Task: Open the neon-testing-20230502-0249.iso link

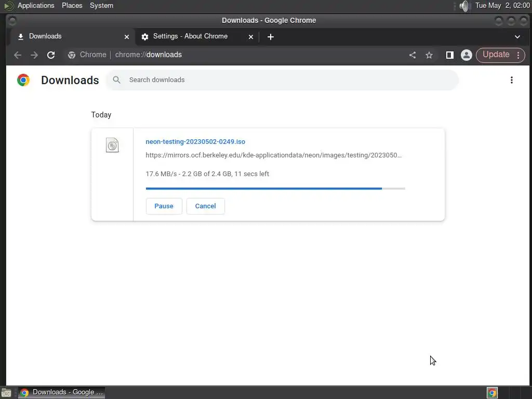Action: [195, 142]
